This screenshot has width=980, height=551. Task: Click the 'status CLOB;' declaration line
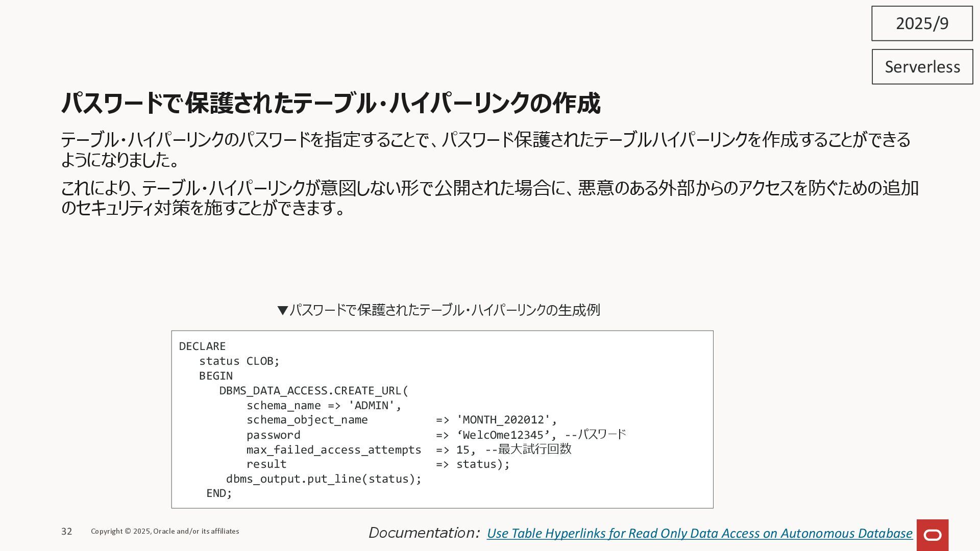pos(239,361)
